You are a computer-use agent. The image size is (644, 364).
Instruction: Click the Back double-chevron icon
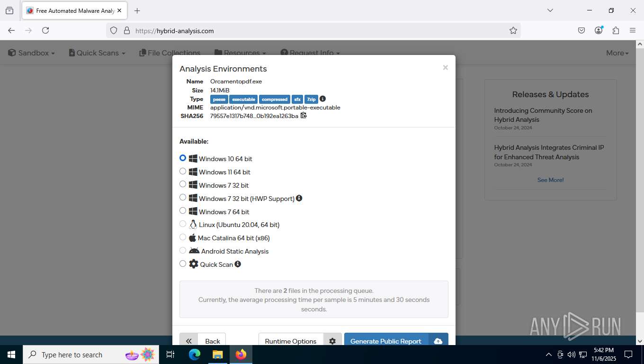tap(188, 341)
